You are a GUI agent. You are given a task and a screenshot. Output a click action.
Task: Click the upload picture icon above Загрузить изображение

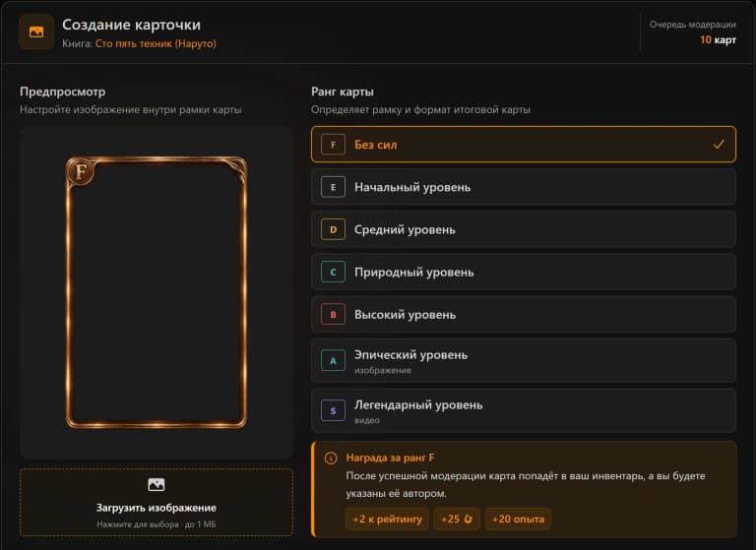coord(157,484)
